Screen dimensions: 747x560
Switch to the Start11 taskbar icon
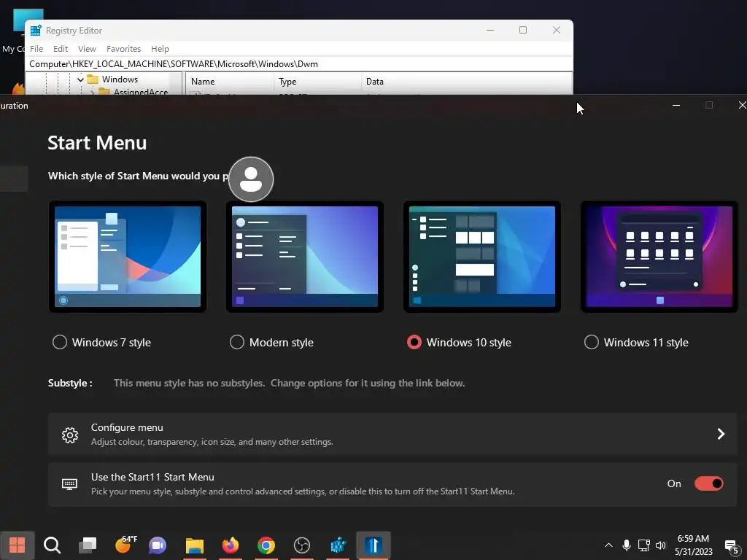[x=373, y=545]
